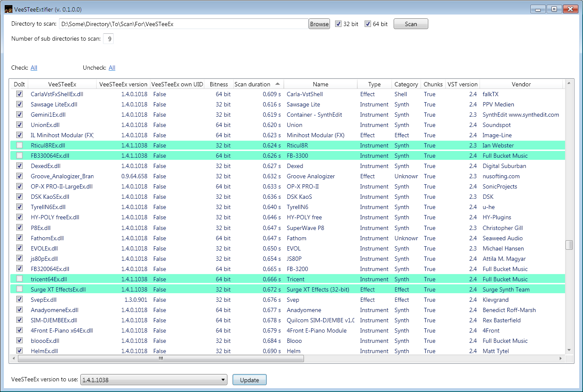Click the vertical scrollbar up arrow
The width and height of the screenshot is (583, 392).
coord(569,83)
